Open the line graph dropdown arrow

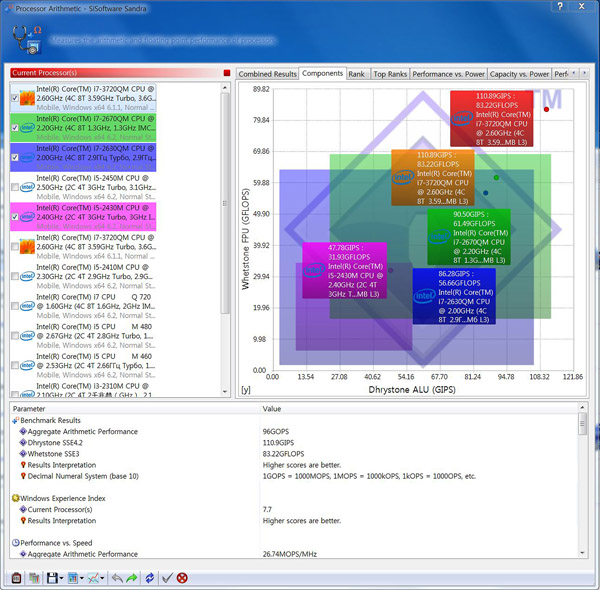pos(102,578)
